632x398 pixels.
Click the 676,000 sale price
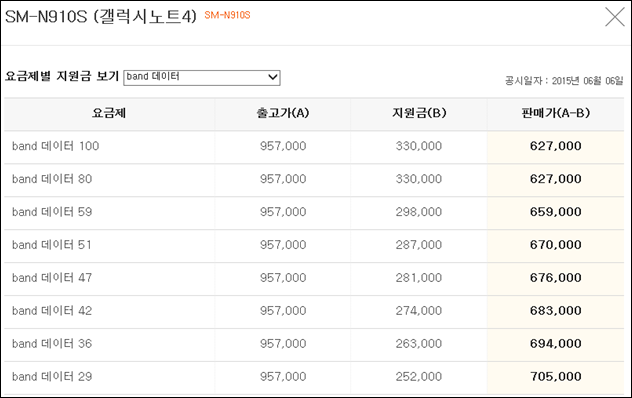click(556, 278)
